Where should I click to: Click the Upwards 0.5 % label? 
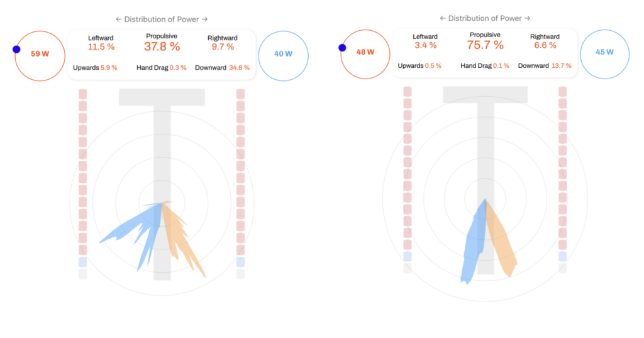point(419,66)
